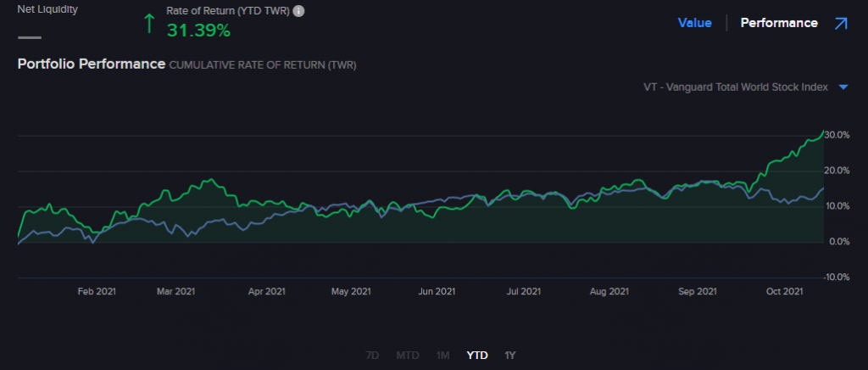Click the info icon beside Rate of Return
Screen dimensions: 868x370
click(298, 11)
